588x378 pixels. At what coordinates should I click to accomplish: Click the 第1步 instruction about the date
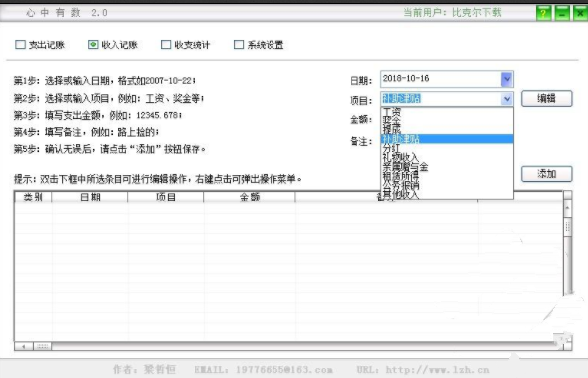click(x=105, y=81)
